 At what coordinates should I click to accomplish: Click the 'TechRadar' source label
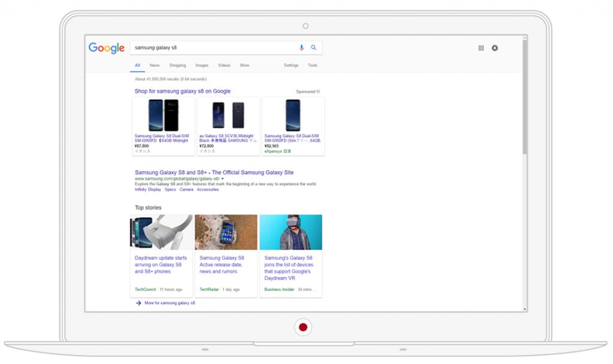coord(209,290)
